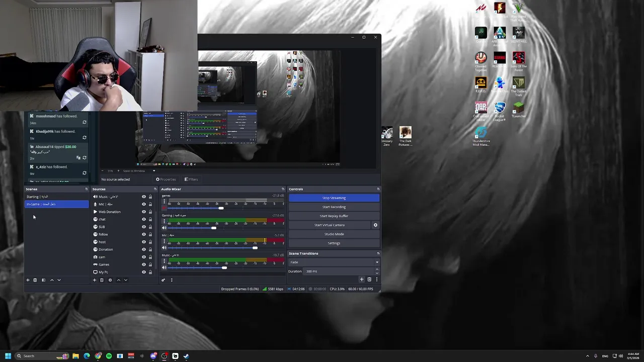Click the Windows taskbar Search box

[x=42, y=356]
